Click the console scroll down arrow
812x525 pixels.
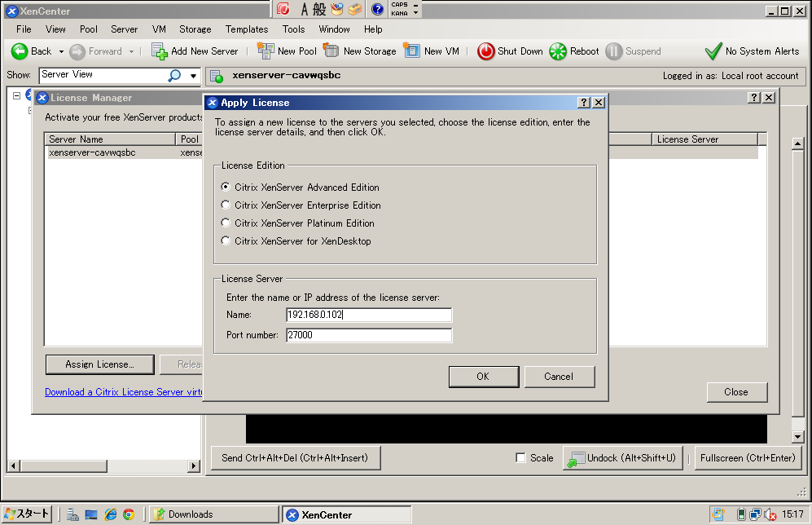(797, 437)
